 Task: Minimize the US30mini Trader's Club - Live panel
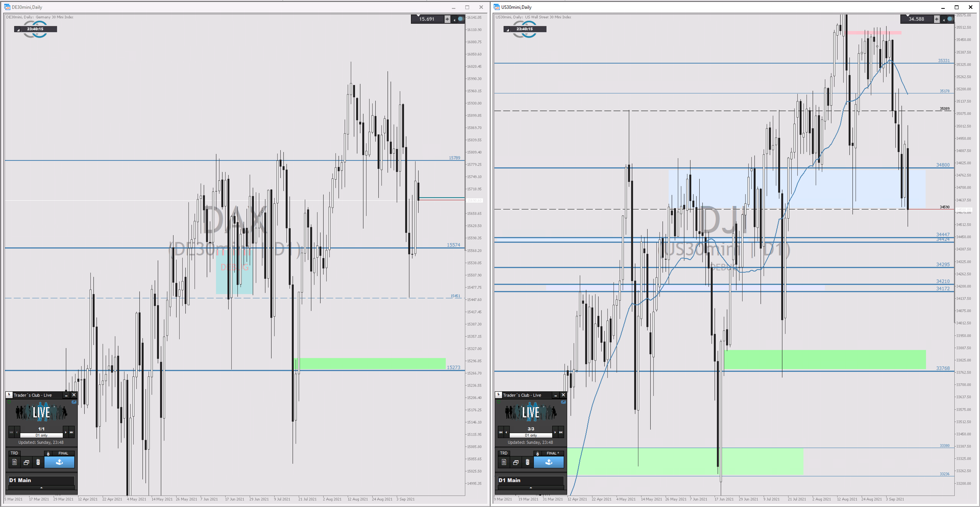tap(555, 395)
